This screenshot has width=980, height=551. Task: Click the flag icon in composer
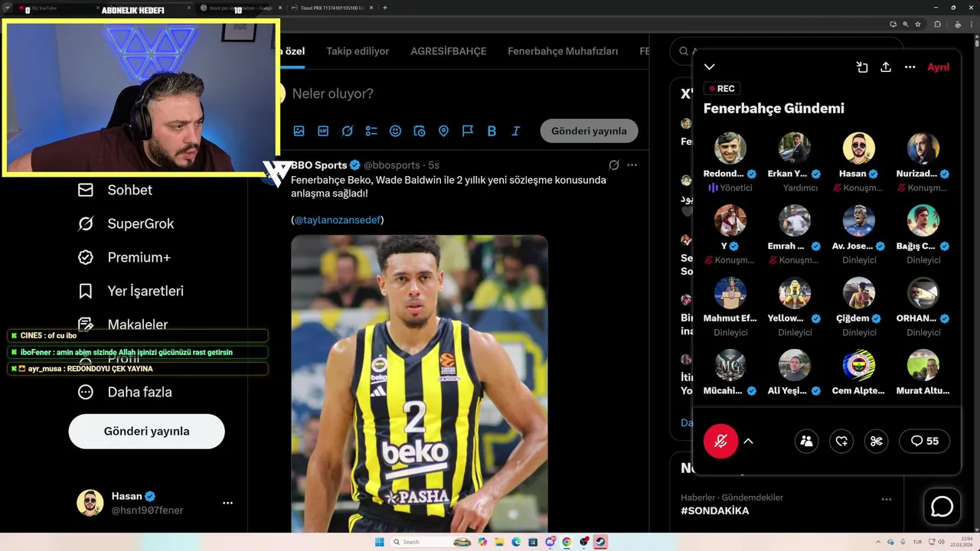tap(468, 131)
